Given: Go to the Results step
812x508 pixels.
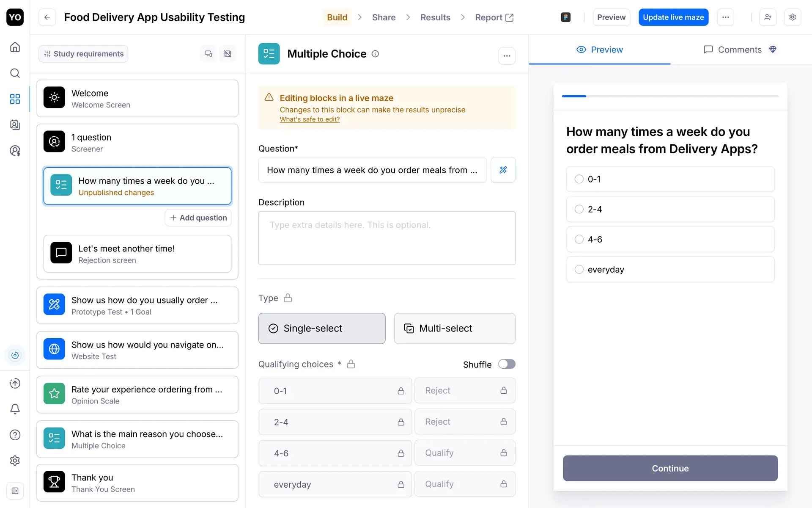Looking at the screenshot, I should [435, 17].
